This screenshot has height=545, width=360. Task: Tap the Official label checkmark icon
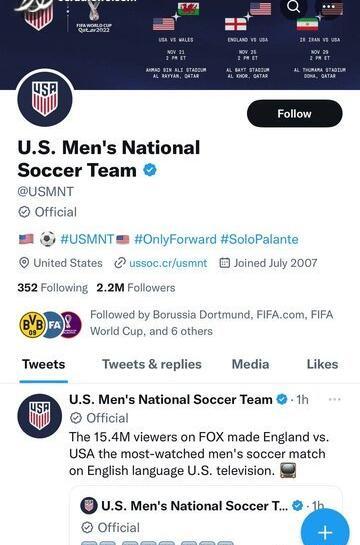[x=24, y=212]
